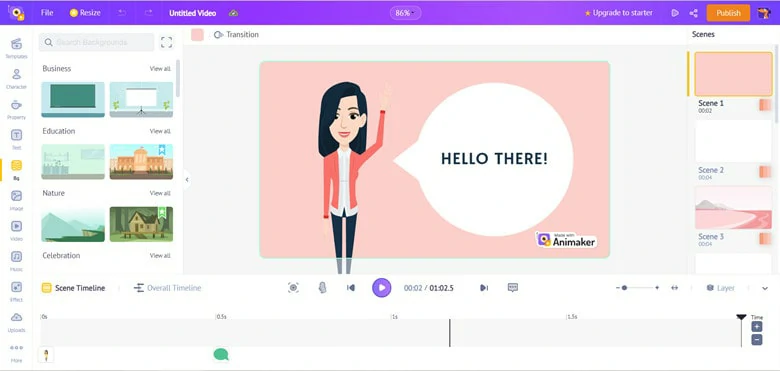The height and width of the screenshot is (371, 780).
Task: Open the Music library icon
Action: [x=16, y=261]
